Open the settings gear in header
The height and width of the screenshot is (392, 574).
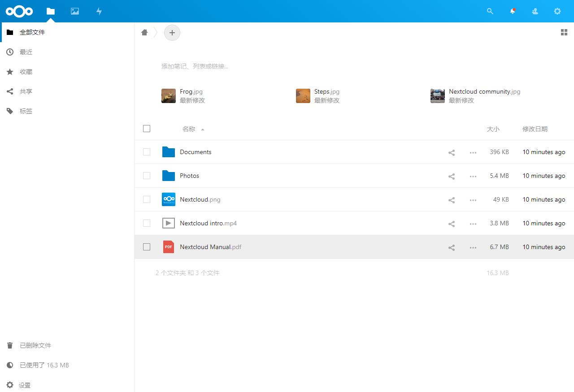(557, 11)
